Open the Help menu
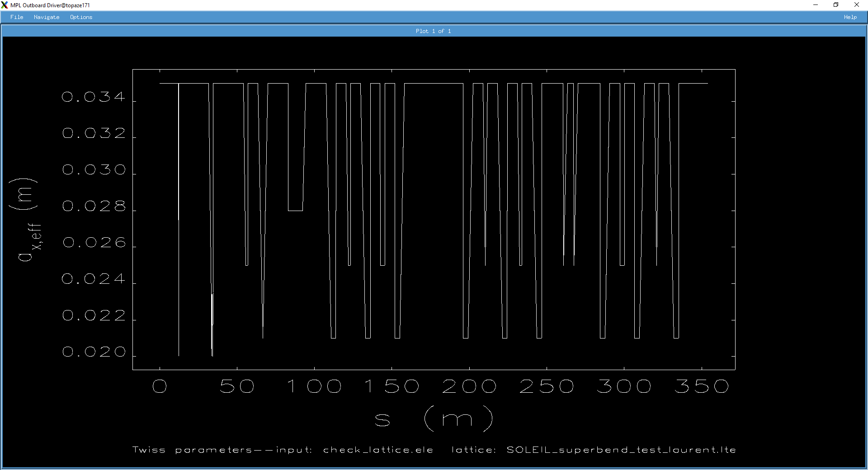This screenshot has width=868, height=470. 850,17
